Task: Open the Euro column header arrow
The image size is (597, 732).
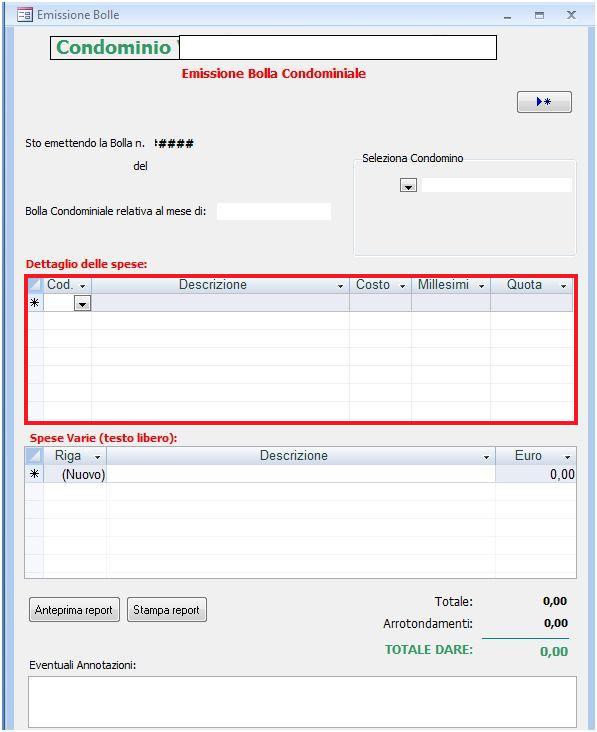Action: [568, 457]
